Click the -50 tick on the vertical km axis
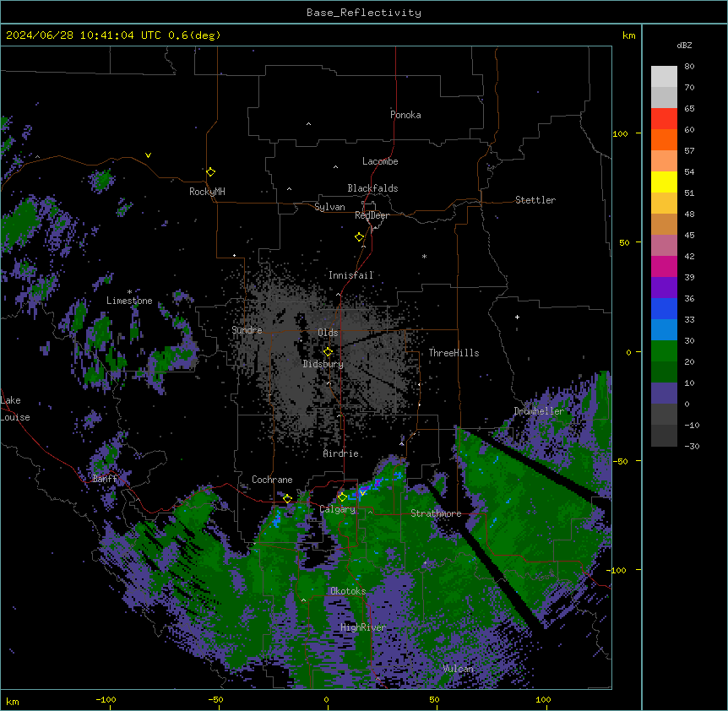This screenshot has height=711, width=728. click(x=620, y=461)
